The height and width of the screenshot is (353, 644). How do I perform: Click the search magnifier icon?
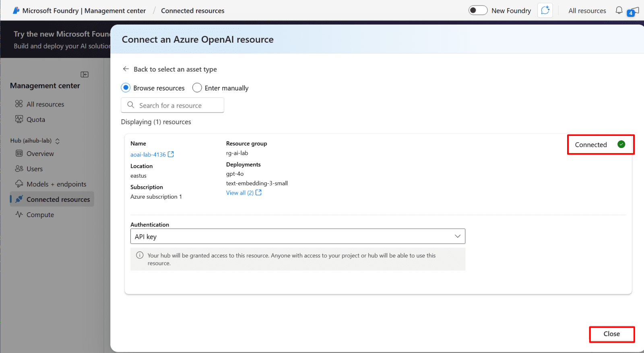pyautogui.click(x=131, y=105)
